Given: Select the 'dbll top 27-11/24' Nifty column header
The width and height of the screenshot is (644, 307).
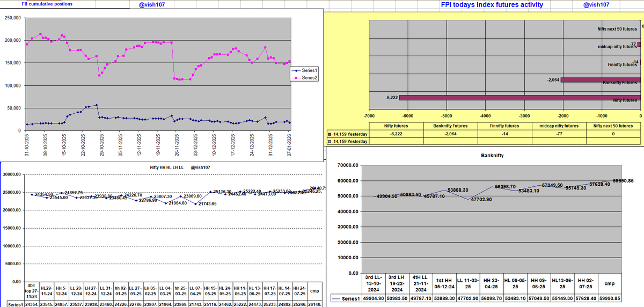Looking at the screenshot, I should pyautogui.click(x=31, y=290).
